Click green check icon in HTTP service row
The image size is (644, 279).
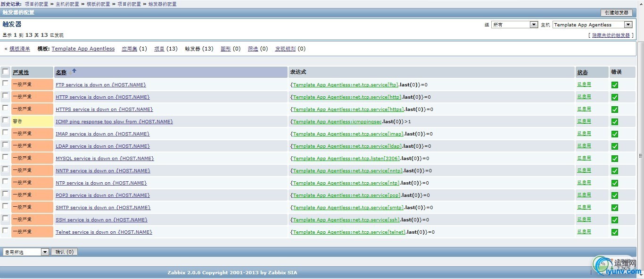(614, 97)
